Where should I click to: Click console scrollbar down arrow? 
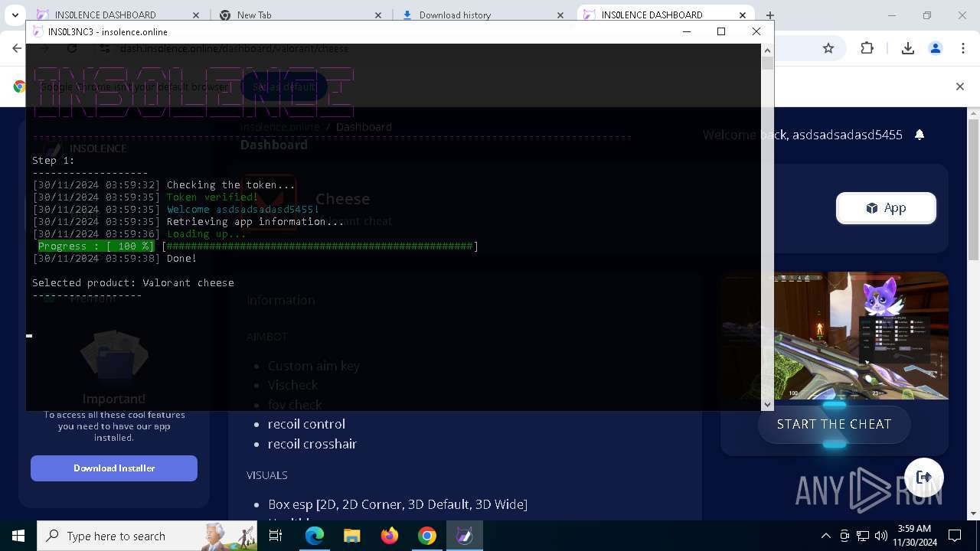point(767,404)
